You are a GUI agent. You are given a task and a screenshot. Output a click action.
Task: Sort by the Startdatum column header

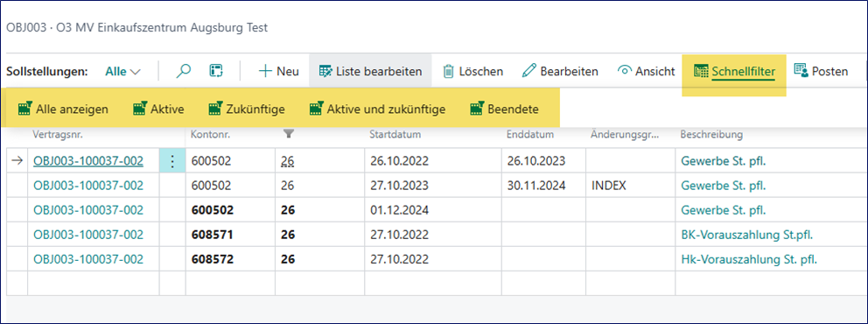pos(395,135)
